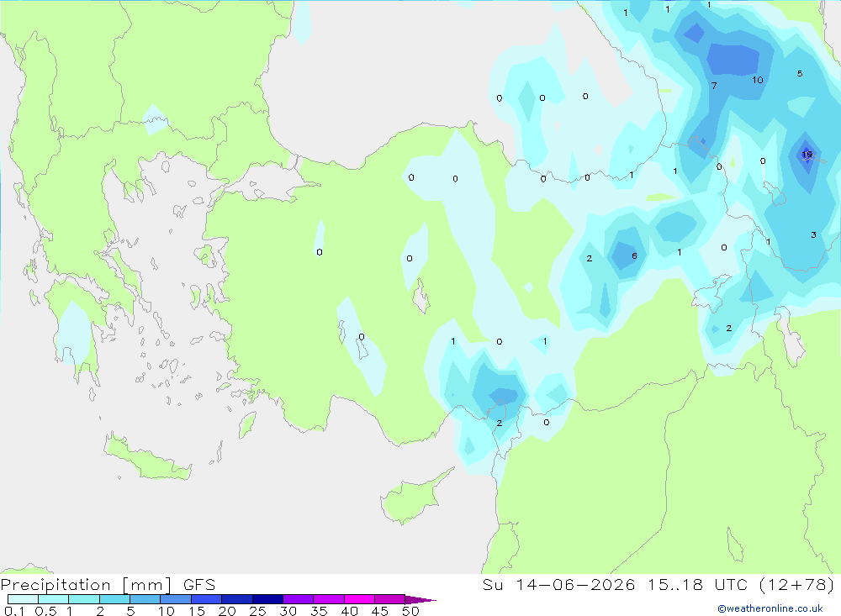841x616 pixels.
Task: Click the '25' legend scale label
Action: [x=257, y=611]
